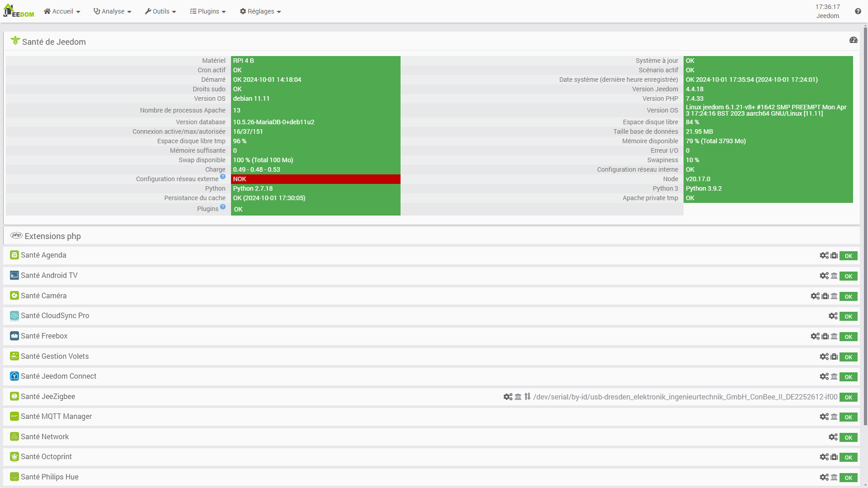Expand the Extensions php section
This screenshot has width=868, height=488.
pyautogui.click(x=52, y=236)
